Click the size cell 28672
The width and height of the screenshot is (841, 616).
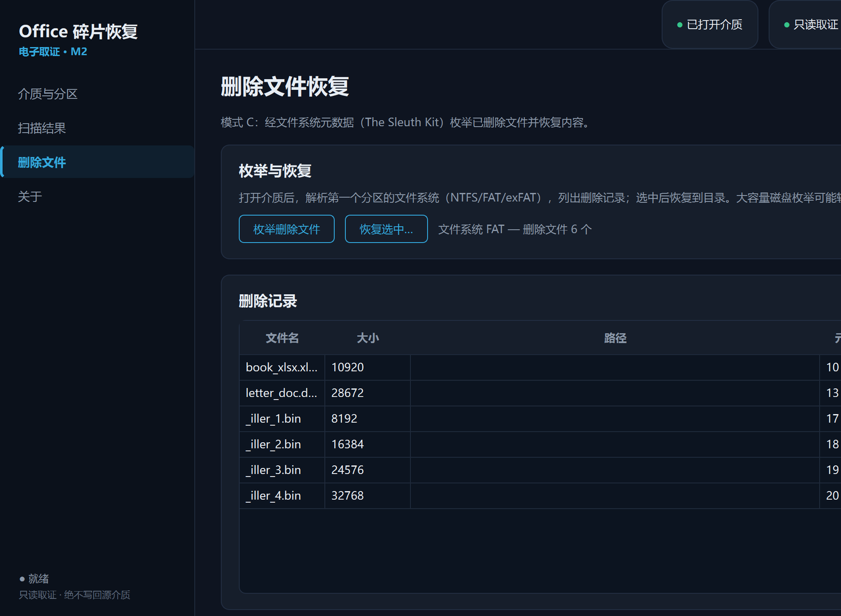coord(368,393)
